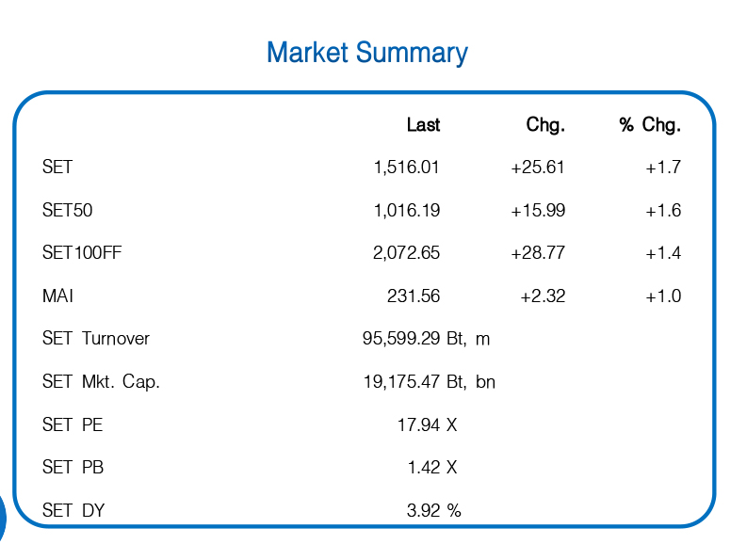Click the Market Summary title
Screen dimensions: 747x560
[366, 53]
